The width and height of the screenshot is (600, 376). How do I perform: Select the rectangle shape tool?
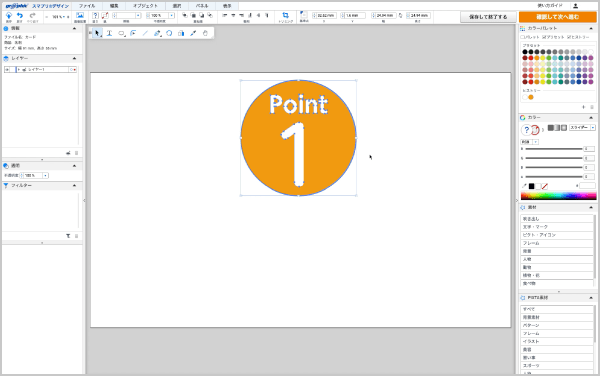(121, 33)
